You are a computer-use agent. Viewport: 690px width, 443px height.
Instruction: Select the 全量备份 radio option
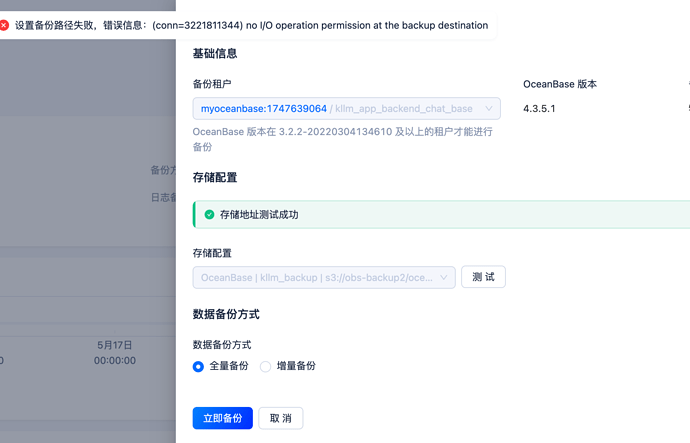tap(198, 366)
